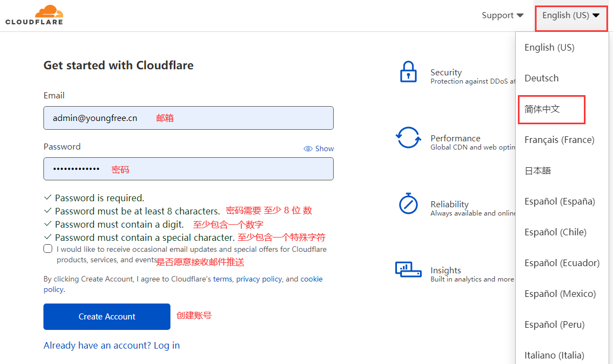613x364 pixels.
Task: Click Password is required text
Action: pyautogui.click(x=100, y=198)
